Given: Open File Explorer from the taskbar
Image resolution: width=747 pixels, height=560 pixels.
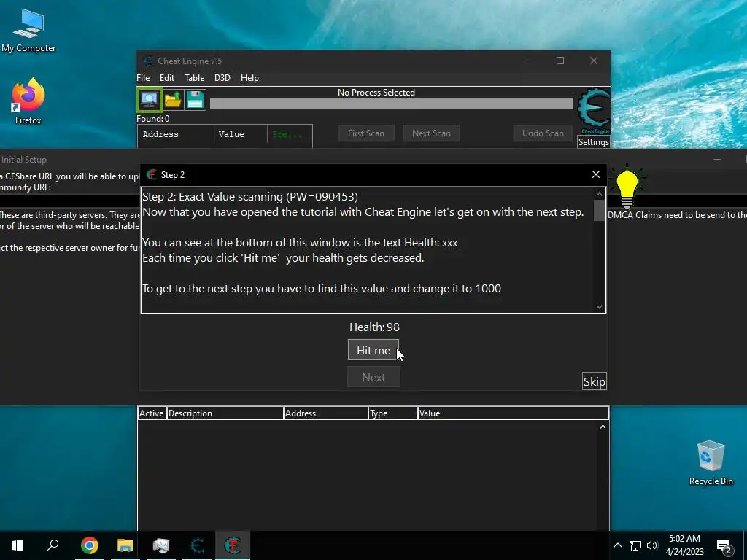Looking at the screenshot, I should (125, 545).
